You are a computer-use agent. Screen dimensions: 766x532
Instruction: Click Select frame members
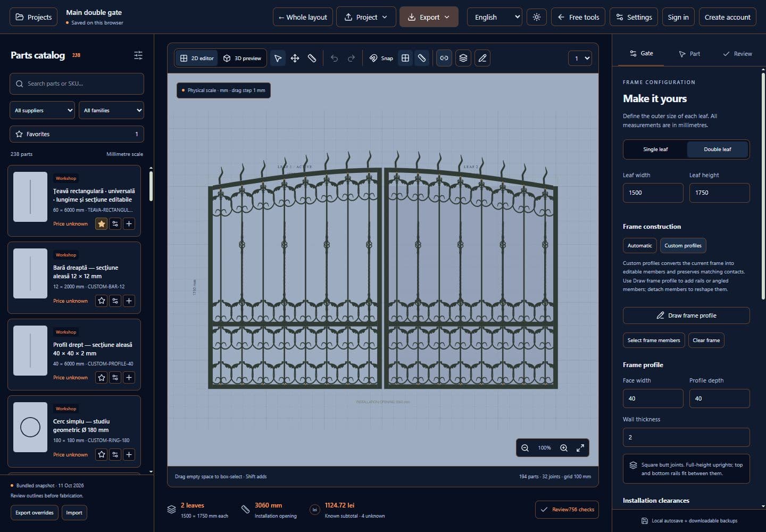click(654, 340)
